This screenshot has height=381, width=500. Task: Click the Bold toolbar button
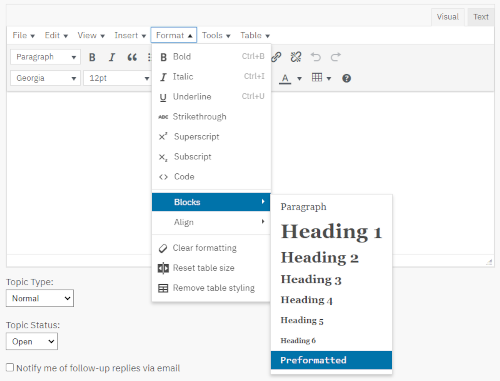(x=92, y=57)
